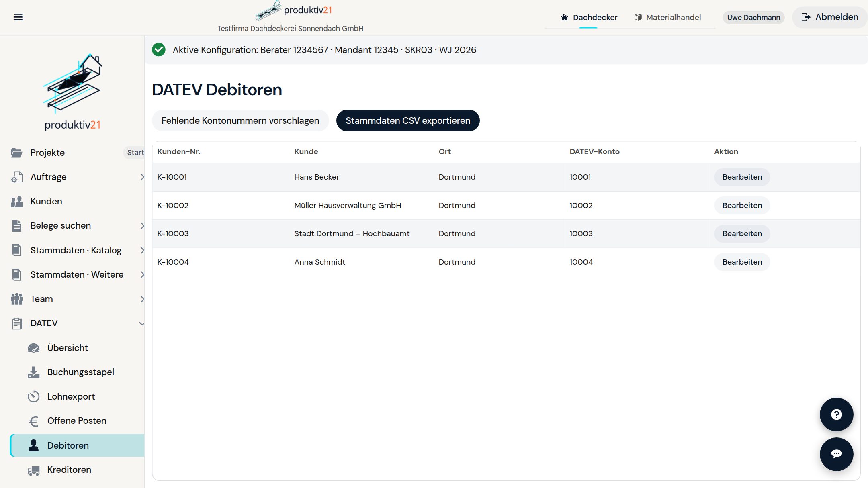Expand the Aufträge submenu chevron
The image size is (868, 488).
click(142, 177)
